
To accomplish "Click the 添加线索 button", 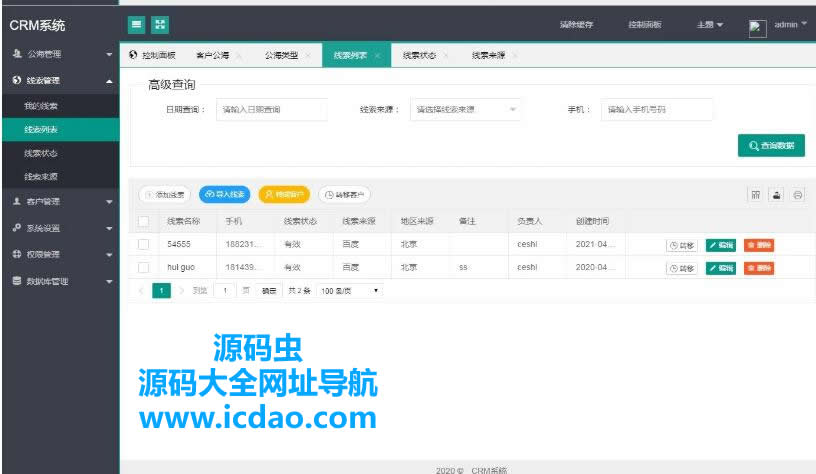I will (164, 195).
